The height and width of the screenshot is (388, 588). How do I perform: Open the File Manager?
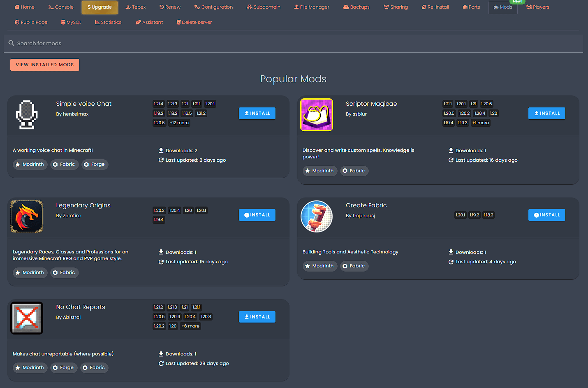(x=312, y=7)
